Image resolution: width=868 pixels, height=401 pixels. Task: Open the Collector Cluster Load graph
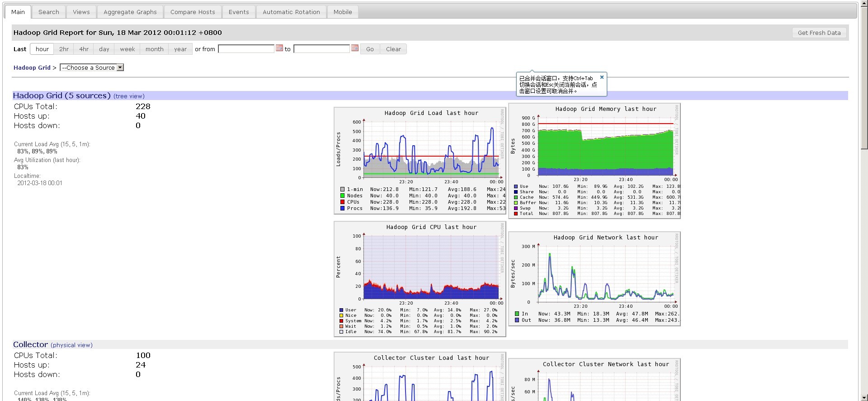coord(420,377)
